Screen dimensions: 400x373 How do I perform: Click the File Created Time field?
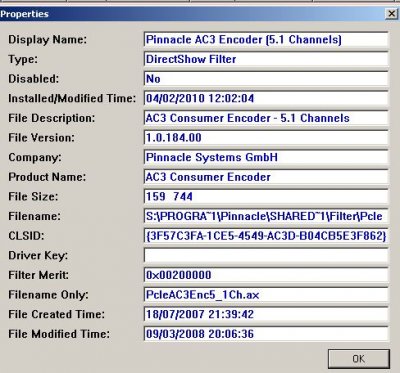tap(266, 314)
